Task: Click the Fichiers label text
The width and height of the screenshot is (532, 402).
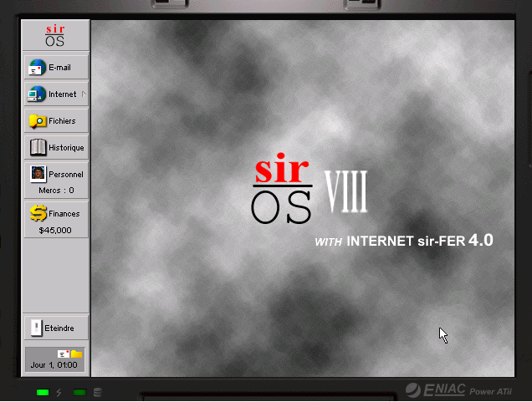Action: pos(62,121)
